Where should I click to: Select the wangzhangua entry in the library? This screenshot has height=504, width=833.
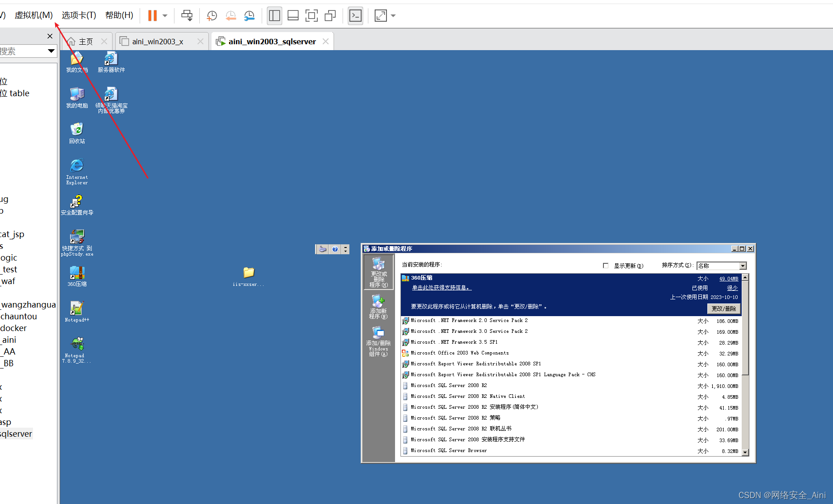coord(28,305)
